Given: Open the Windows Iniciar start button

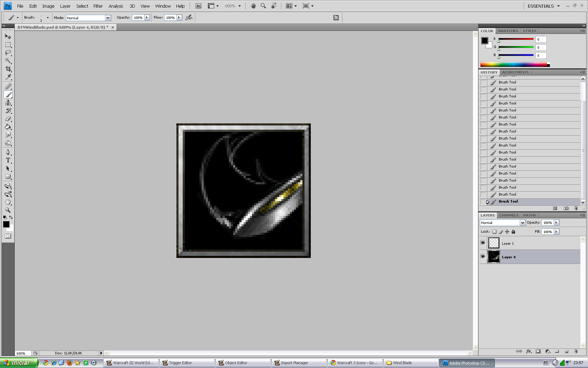Looking at the screenshot, I should click(x=19, y=363).
